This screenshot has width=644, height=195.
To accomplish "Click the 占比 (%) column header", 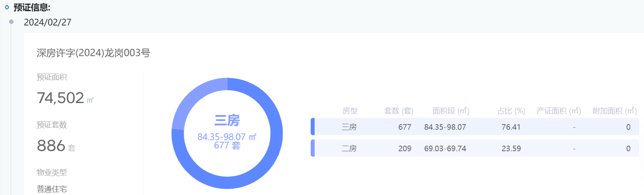I will (x=511, y=111).
